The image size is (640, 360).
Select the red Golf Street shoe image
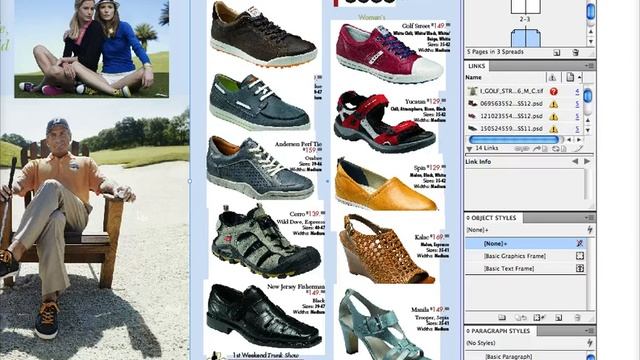(x=389, y=53)
